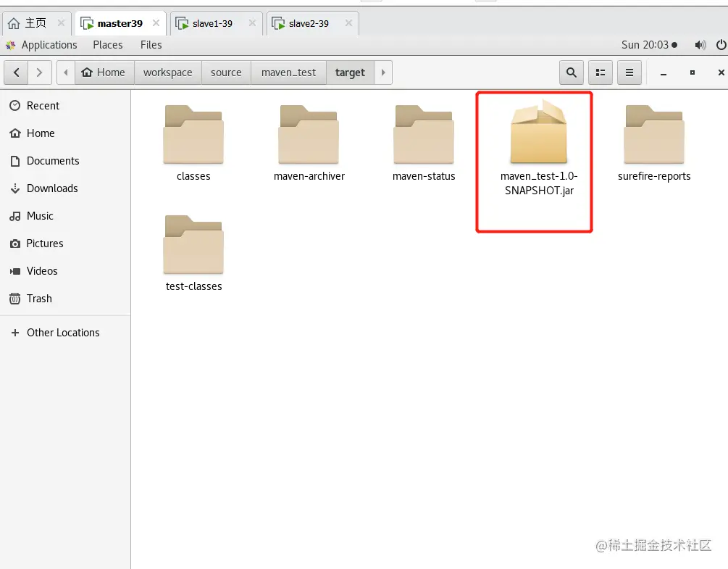This screenshot has width=728, height=569.
Task: Switch to the master39 tab
Action: pos(120,23)
